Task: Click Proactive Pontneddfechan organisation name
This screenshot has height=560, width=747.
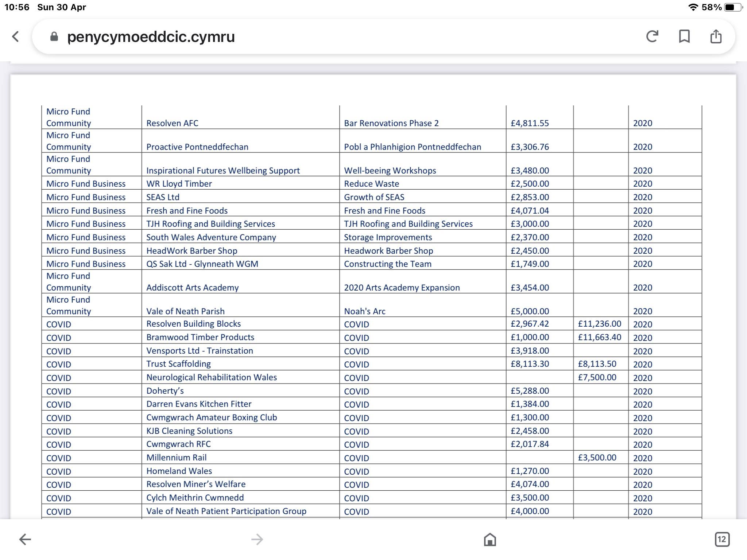Action: pos(197,147)
